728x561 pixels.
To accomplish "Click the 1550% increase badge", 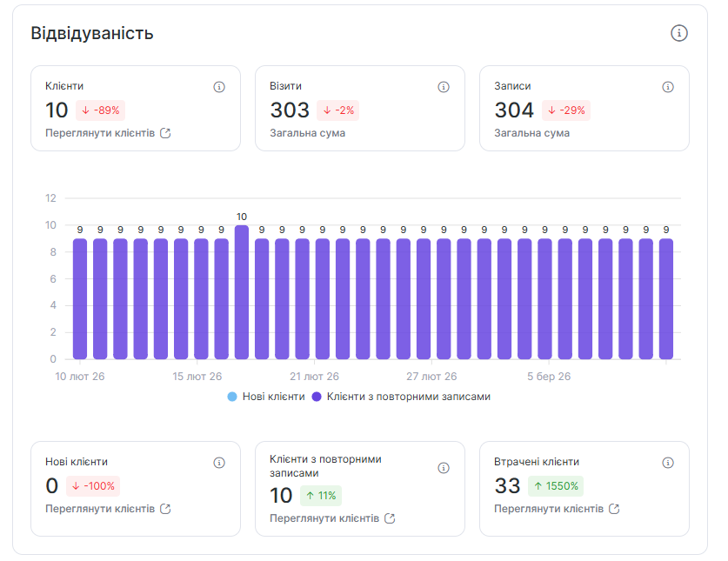I will [x=557, y=486].
